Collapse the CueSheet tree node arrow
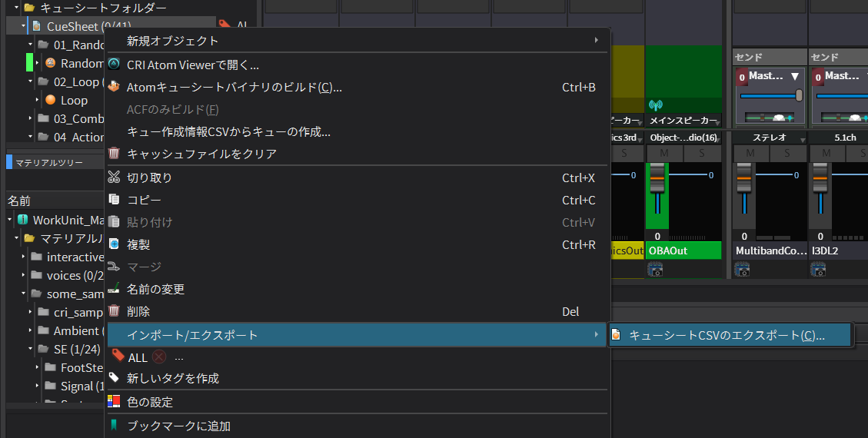This screenshot has width=868, height=438. point(23,26)
